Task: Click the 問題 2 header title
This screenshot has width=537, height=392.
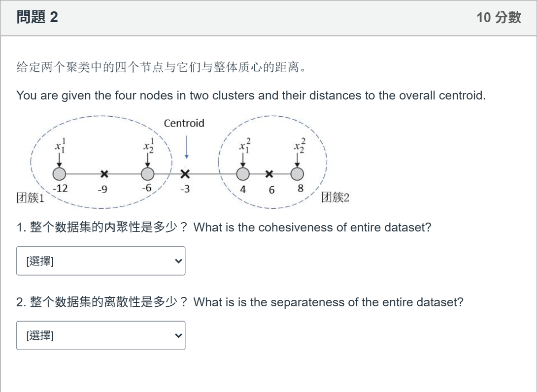Action: [37, 17]
